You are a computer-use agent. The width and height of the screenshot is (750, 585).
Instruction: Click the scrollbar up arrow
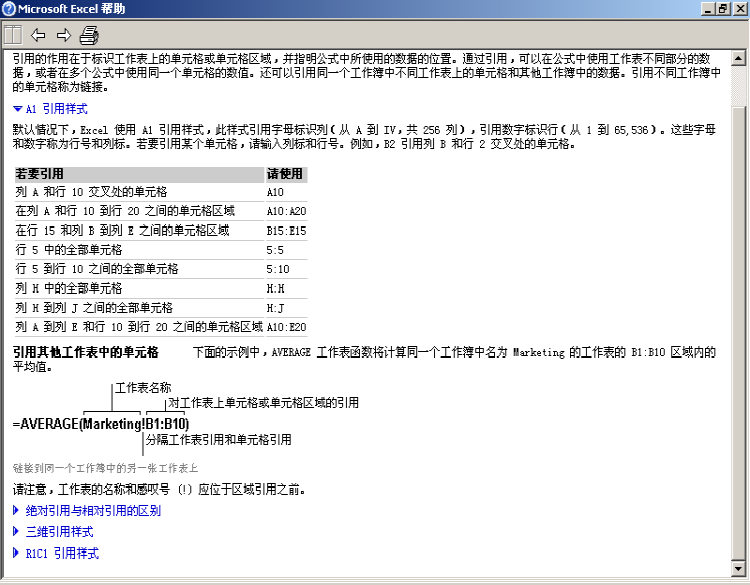[x=739, y=58]
